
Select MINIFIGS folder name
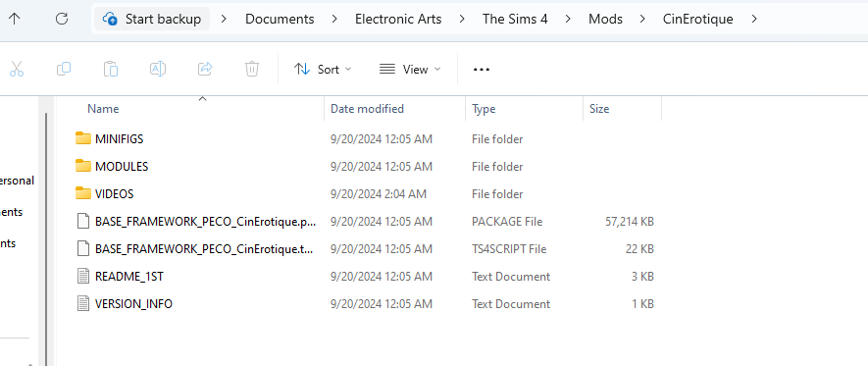tap(119, 139)
